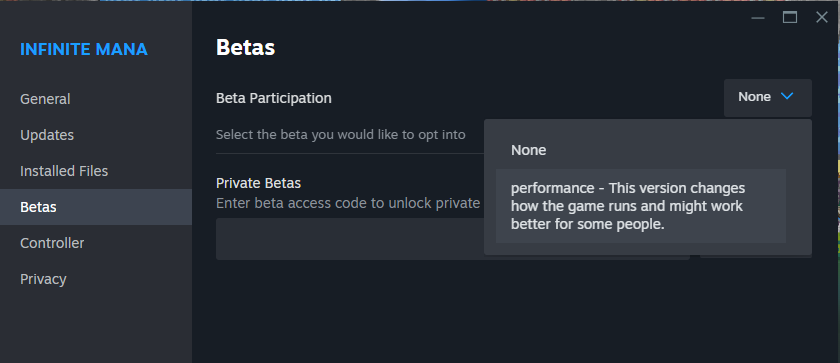Collapse the Beta Participation dropdown showing None
The image size is (840, 363).
point(767,97)
